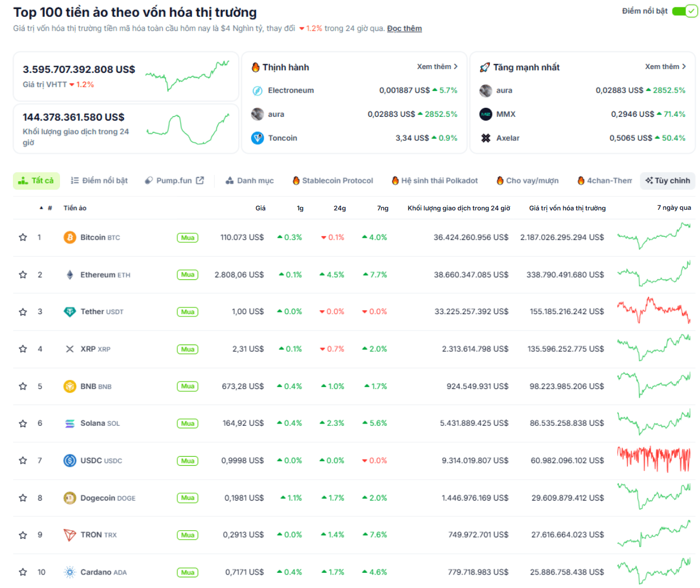This screenshot has height=588, width=700.
Task: Mark XRP with the star icon
Action: (x=23, y=349)
